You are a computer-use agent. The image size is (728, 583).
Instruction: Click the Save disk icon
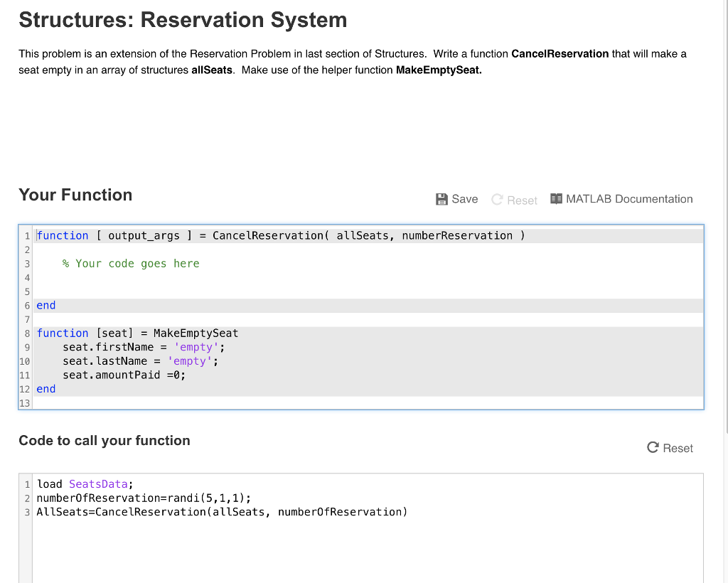click(441, 198)
